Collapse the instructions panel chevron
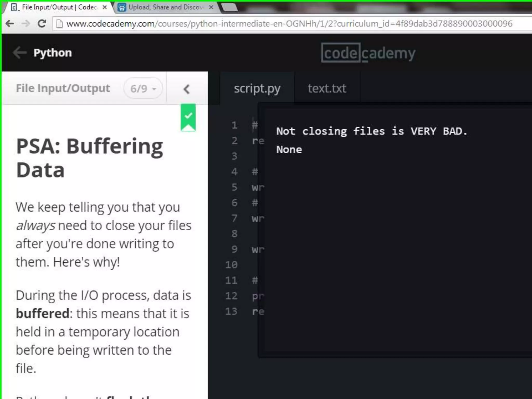This screenshot has width=532, height=399. [x=187, y=89]
